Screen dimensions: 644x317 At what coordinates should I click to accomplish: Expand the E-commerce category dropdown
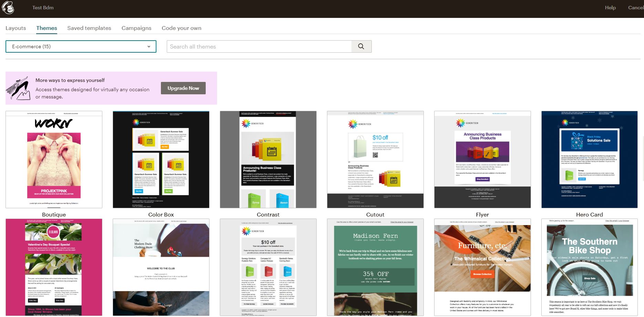81,46
